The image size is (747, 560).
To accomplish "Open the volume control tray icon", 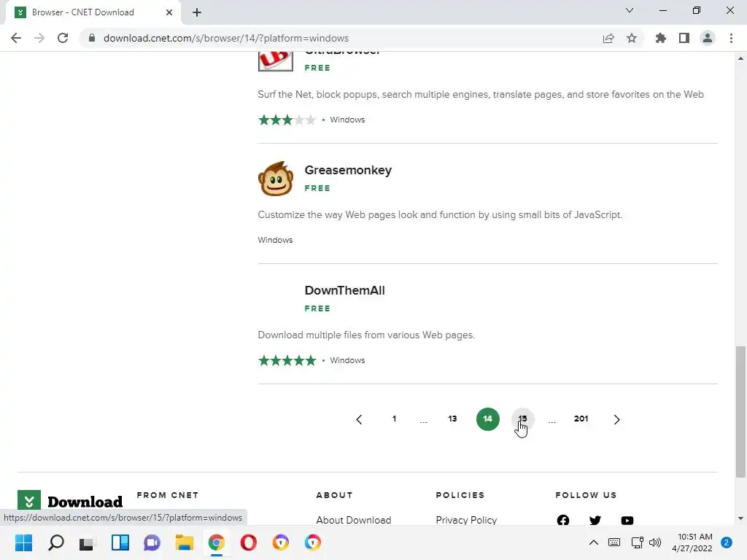I will point(655,542).
